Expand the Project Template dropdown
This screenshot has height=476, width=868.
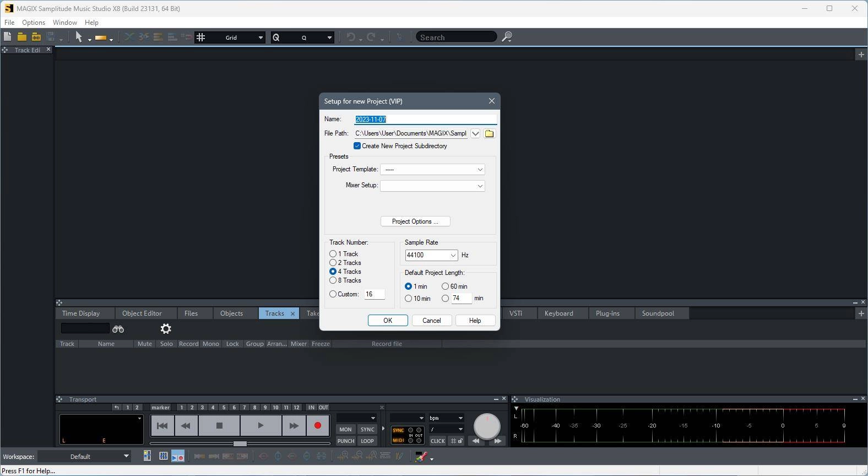coord(432,169)
